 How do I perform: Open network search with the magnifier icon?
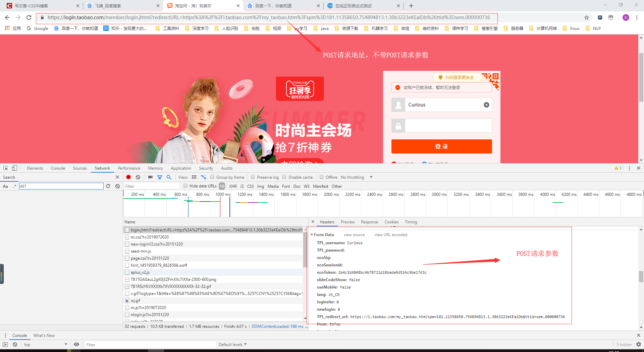tap(169, 177)
